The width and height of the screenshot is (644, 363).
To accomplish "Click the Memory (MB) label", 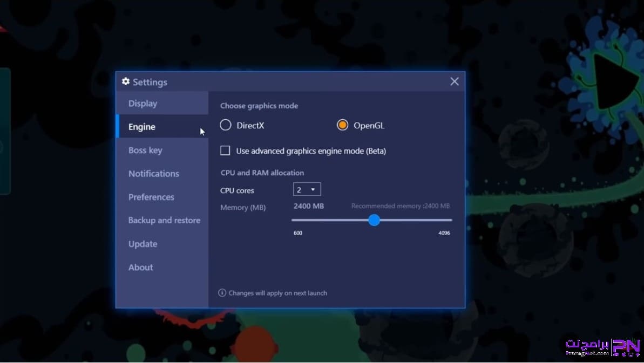I will pyautogui.click(x=243, y=208).
